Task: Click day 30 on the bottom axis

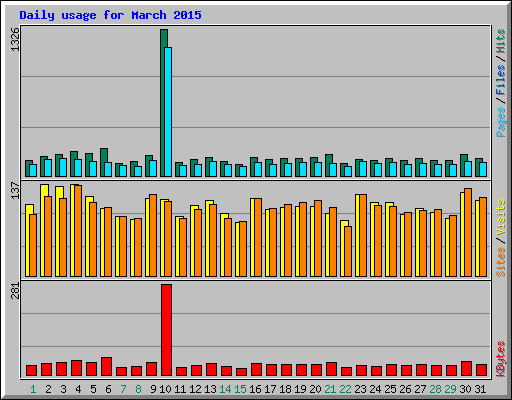Action: point(465,389)
